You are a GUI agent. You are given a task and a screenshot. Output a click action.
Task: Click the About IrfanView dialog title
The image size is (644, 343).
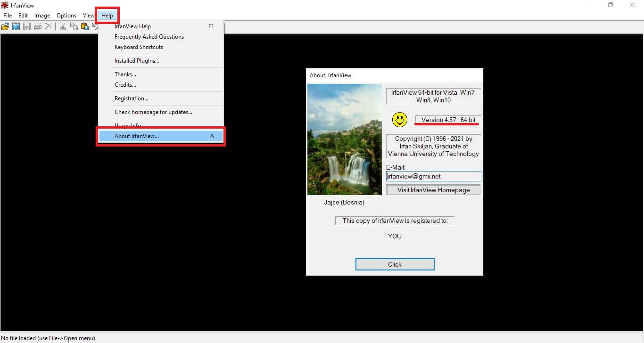click(330, 75)
